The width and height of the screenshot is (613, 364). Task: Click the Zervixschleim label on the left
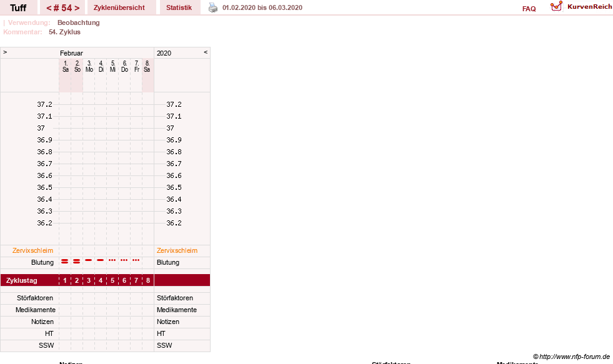[33, 250]
